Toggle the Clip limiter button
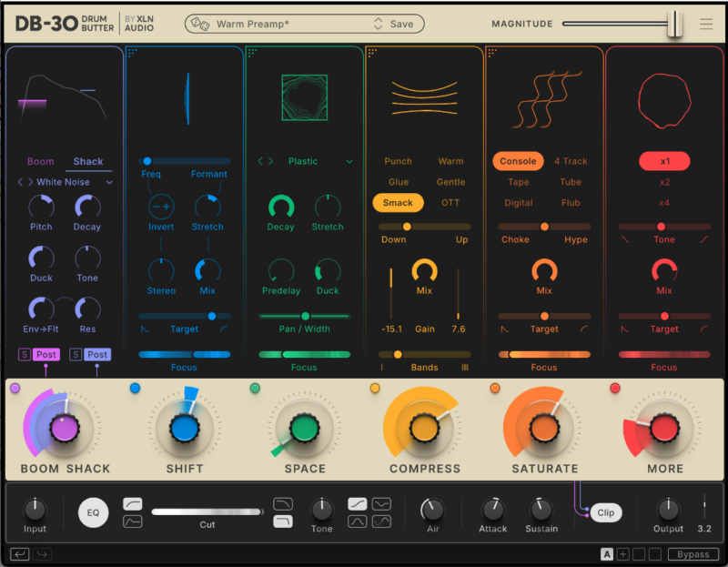728x567 pixels. [x=605, y=512]
